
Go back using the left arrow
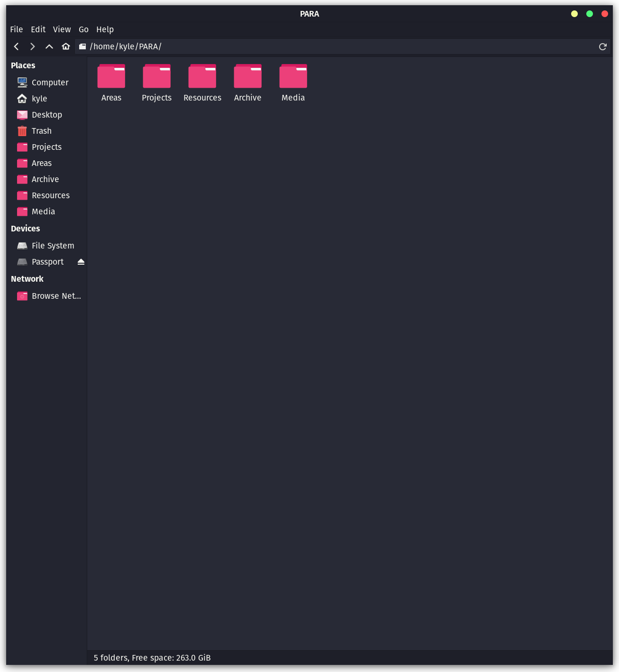pyautogui.click(x=17, y=46)
